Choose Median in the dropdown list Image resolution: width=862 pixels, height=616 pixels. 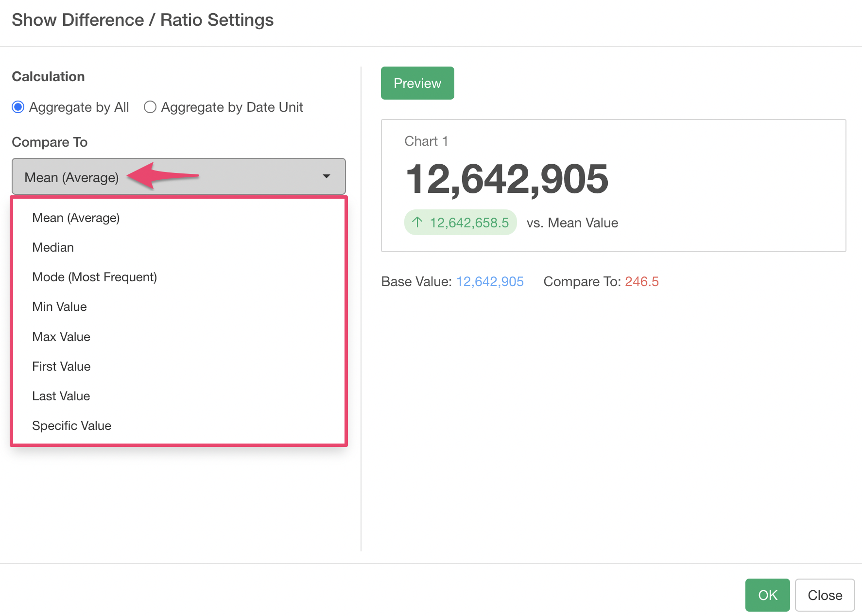pos(53,247)
